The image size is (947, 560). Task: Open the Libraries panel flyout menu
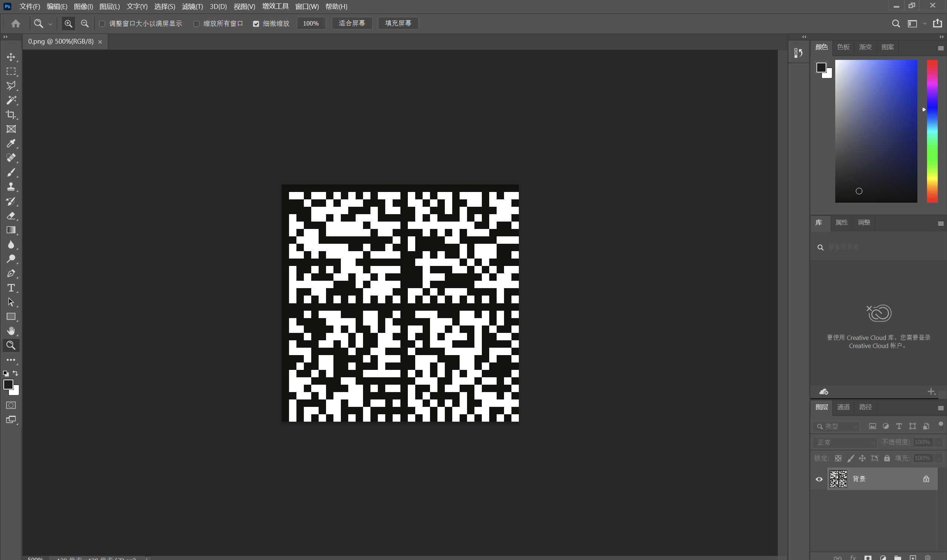coord(941,224)
